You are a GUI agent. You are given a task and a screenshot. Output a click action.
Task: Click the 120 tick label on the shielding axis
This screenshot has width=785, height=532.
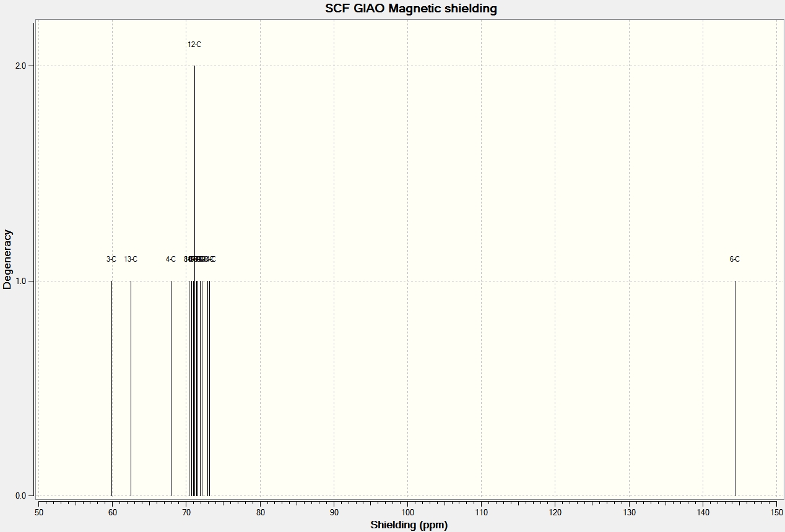click(555, 513)
